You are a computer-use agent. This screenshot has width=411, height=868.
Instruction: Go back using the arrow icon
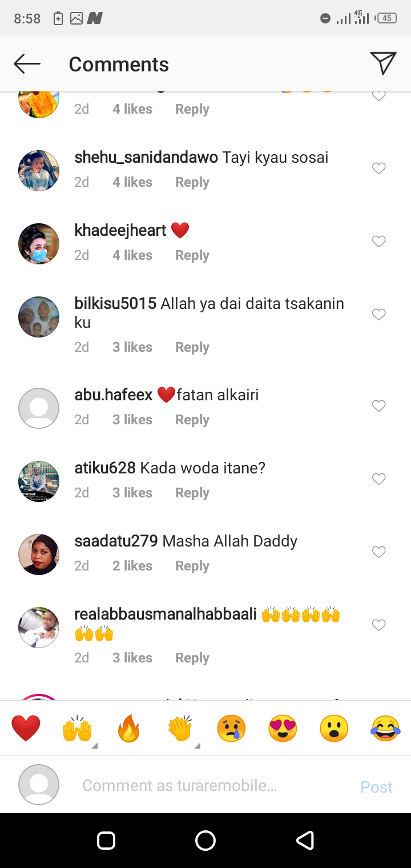[x=27, y=64]
